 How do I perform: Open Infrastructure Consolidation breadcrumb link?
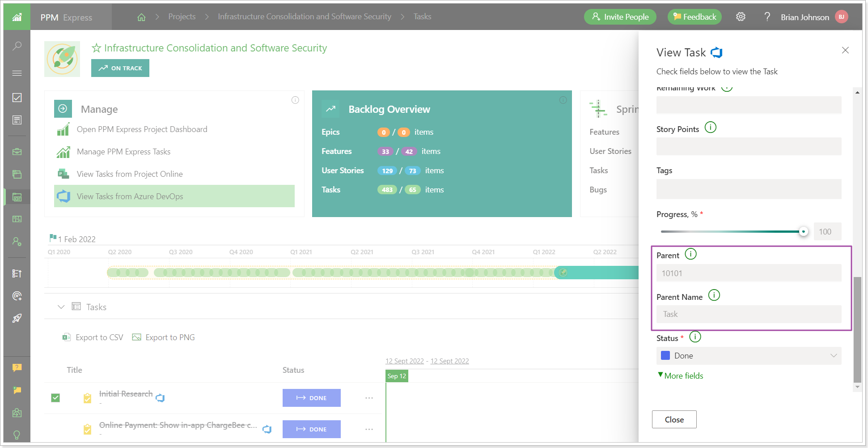click(x=305, y=17)
